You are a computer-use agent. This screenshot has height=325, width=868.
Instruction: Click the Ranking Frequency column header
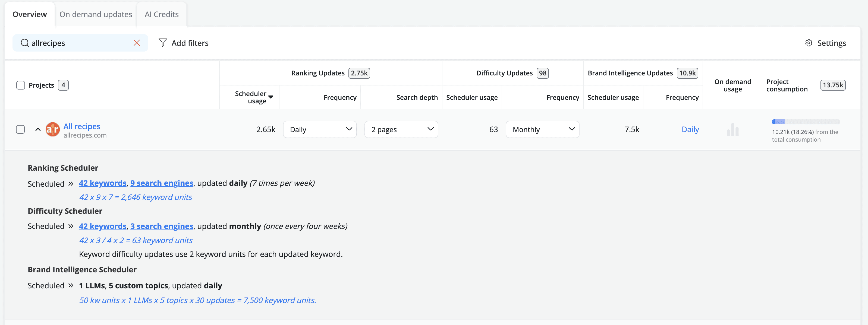(x=340, y=97)
